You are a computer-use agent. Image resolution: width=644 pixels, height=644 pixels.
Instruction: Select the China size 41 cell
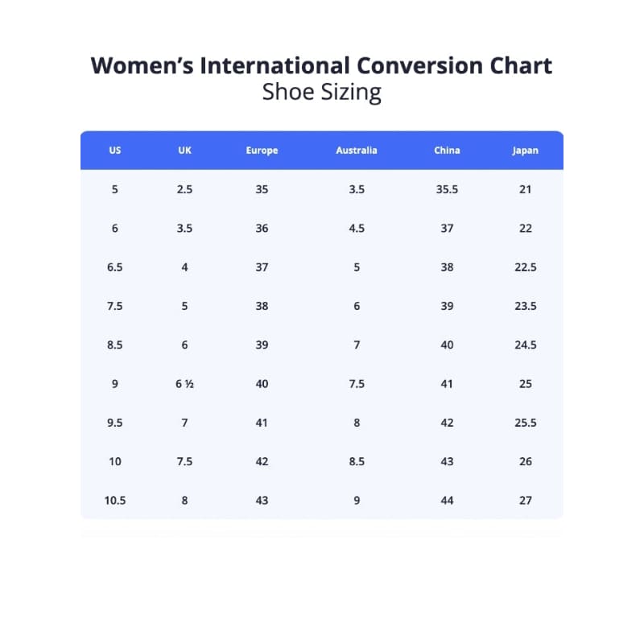click(x=447, y=384)
